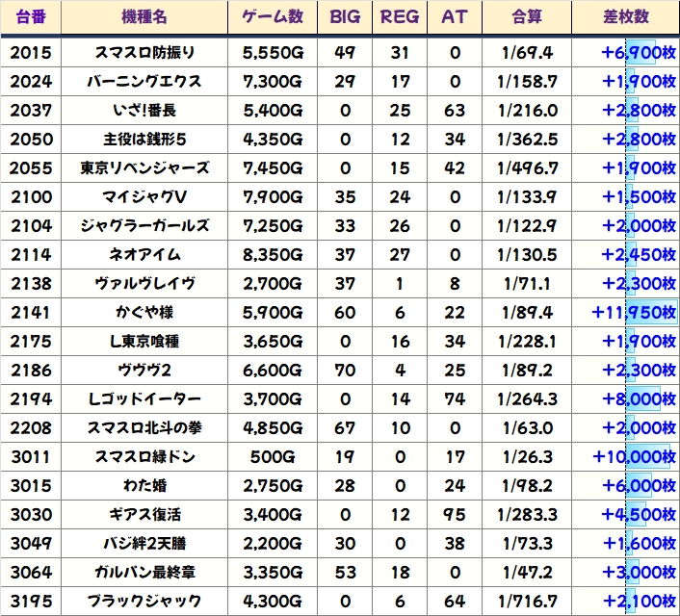The image size is (680, 616).
Task: Select the 8,350G game count cell
Action: pyautogui.click(x=273, y=254)
